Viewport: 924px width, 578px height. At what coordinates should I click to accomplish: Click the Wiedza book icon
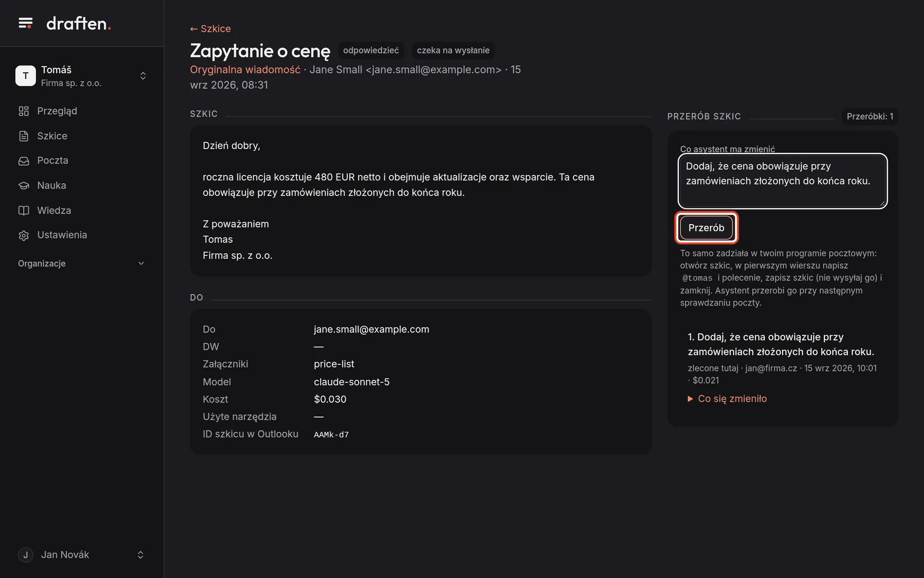pyautogui.click(x=24, y=210)
